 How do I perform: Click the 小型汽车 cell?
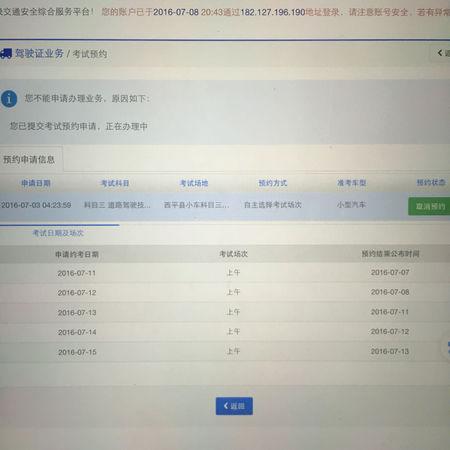tap(352, 204)
